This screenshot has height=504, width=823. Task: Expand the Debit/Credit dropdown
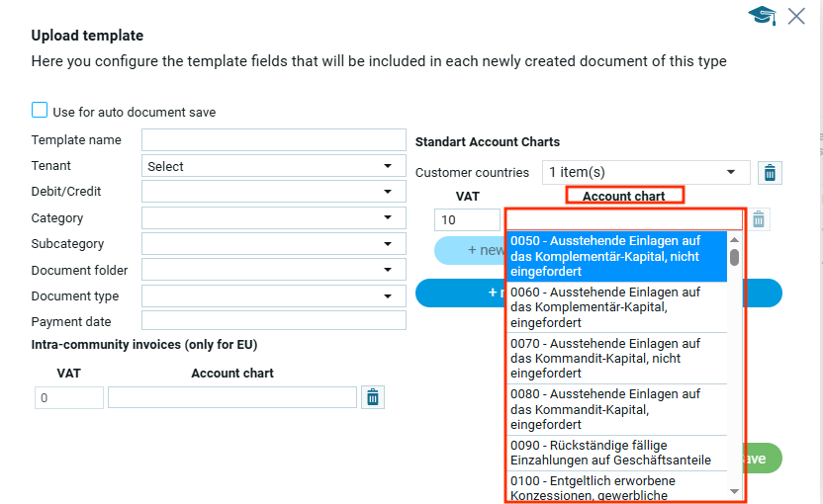[x=273, y=192]
